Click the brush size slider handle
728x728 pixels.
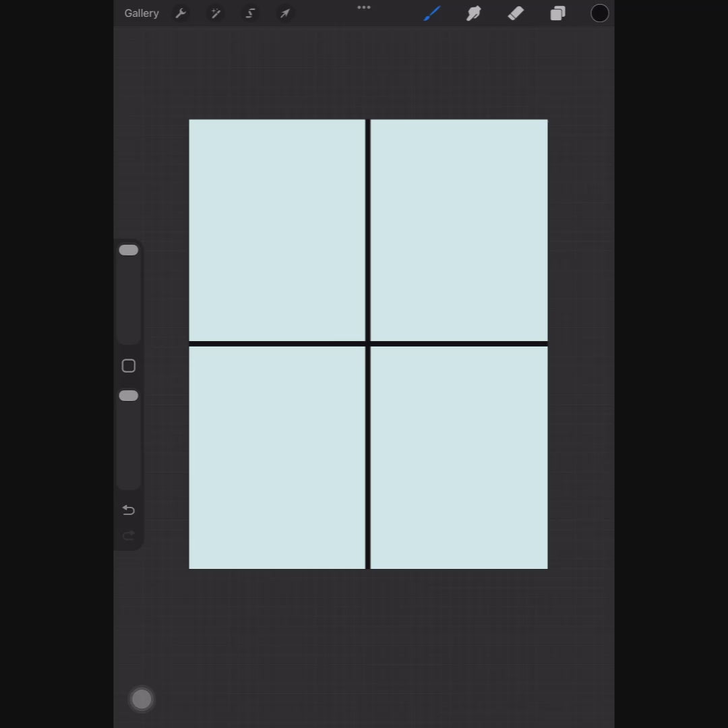point(129,250)
